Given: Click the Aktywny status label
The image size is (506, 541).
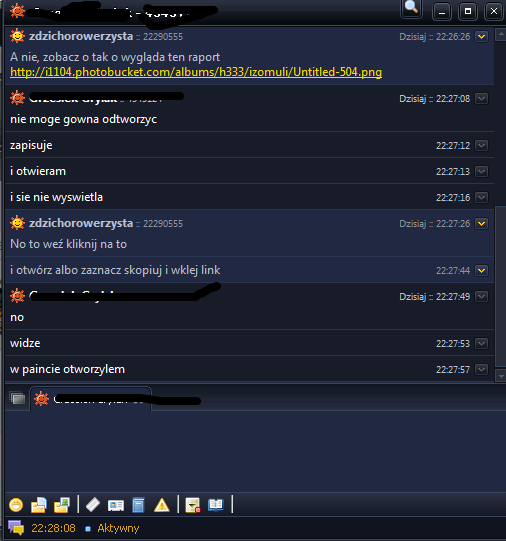Looking at the screenshot, I should 118,528.
